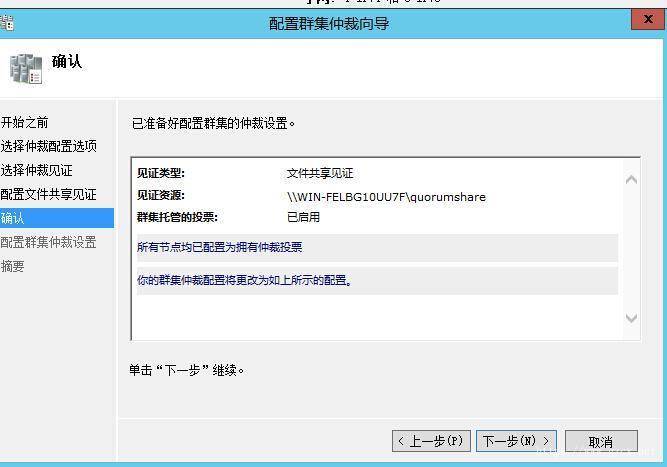Click the scroll up arrow in summary box

tap(631, 180)
